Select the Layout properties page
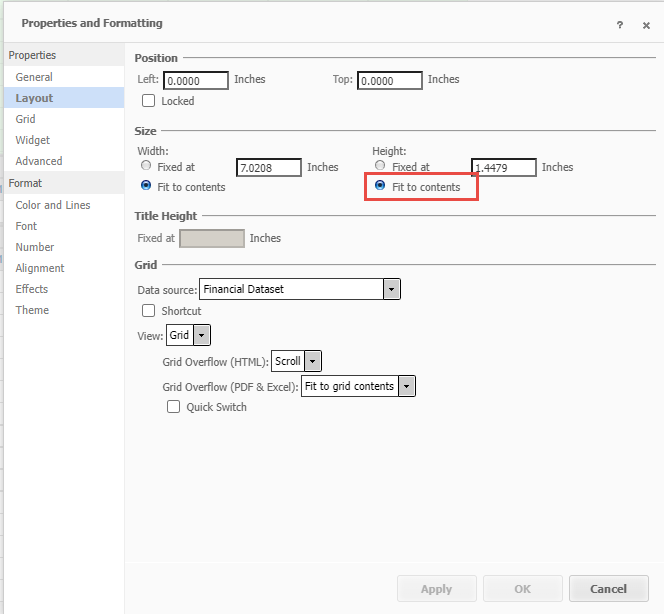Screen dimensions: 664x614 coord(64,98)
